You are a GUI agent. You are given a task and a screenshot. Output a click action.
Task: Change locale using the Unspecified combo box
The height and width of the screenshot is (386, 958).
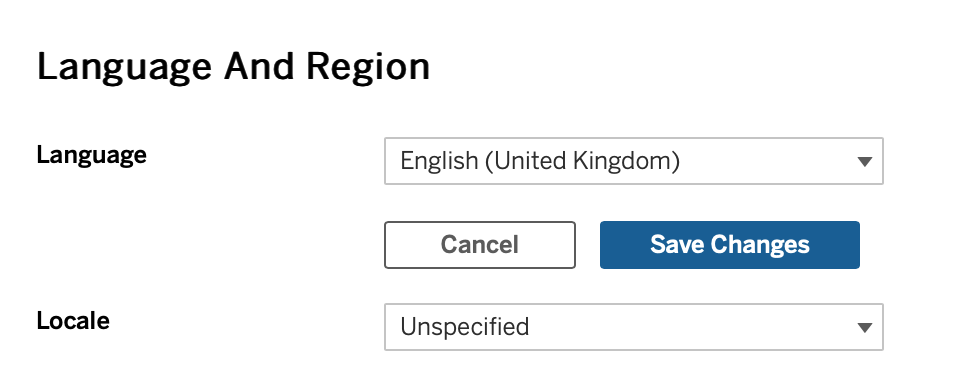click(634, 327)
